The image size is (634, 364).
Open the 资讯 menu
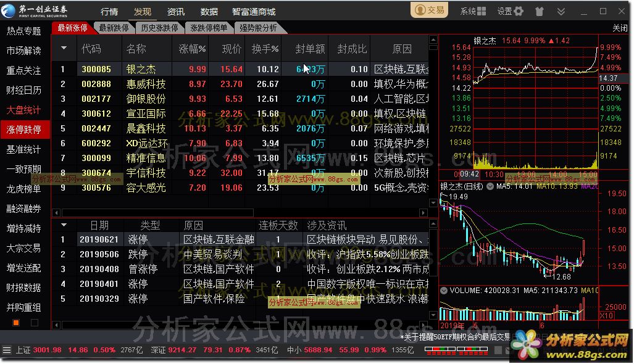tap(175, 12)
